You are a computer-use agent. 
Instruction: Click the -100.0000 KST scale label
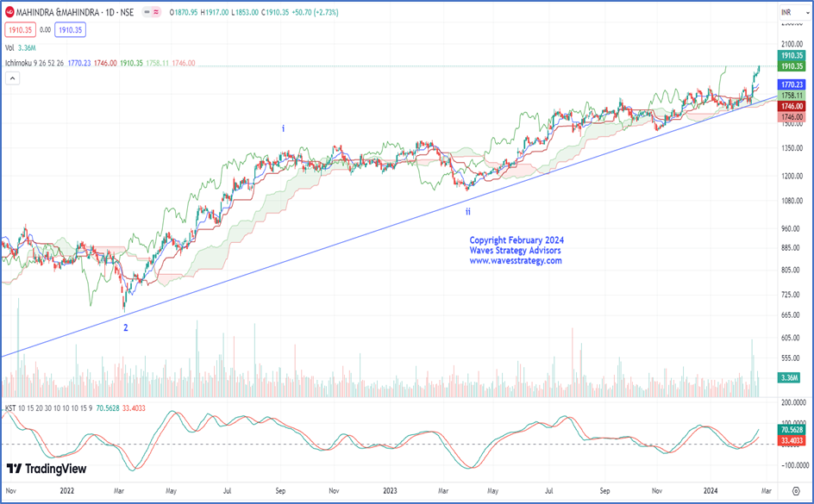click(x=793, y=465)
